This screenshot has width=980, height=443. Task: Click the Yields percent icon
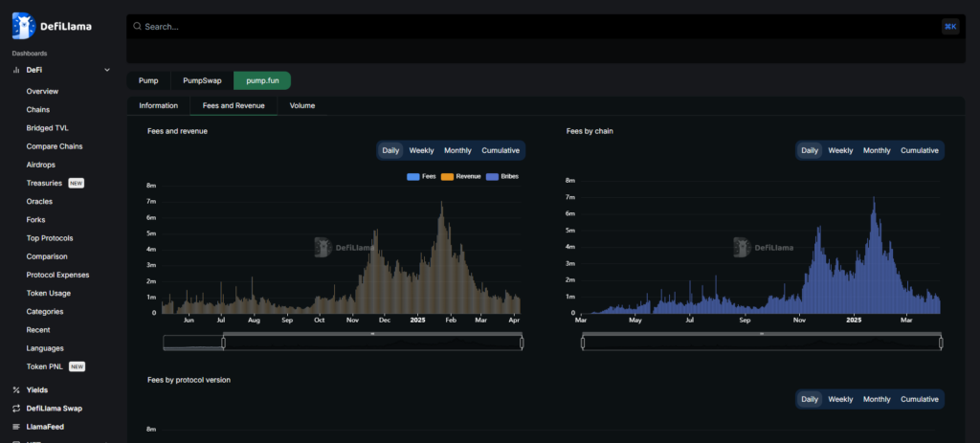click(16, 390)
